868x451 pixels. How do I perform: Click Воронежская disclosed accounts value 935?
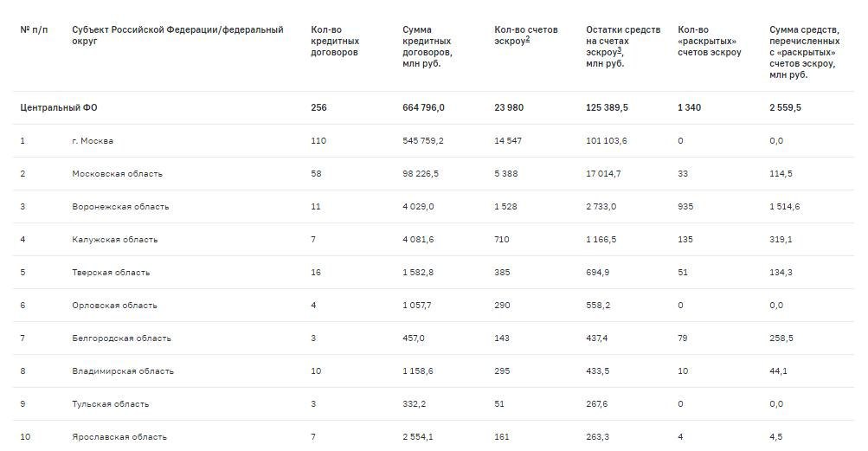pos(685,207)
